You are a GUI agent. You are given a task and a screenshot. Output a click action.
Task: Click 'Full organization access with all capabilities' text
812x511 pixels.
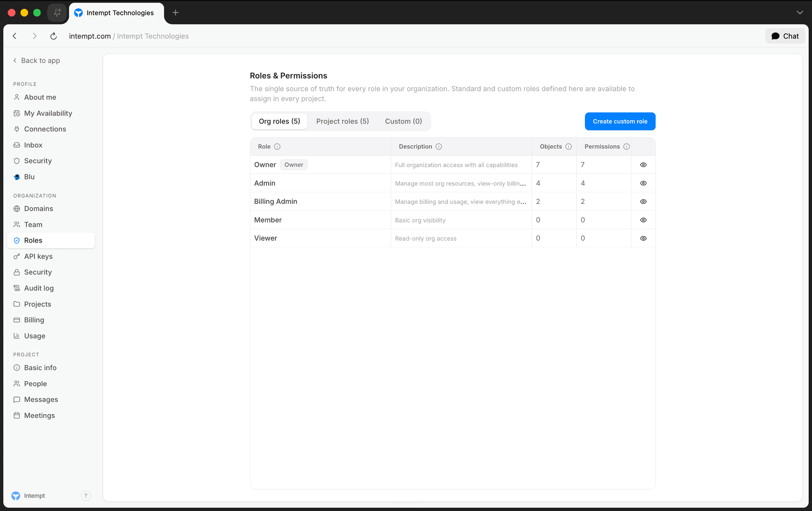pos(456,165)
